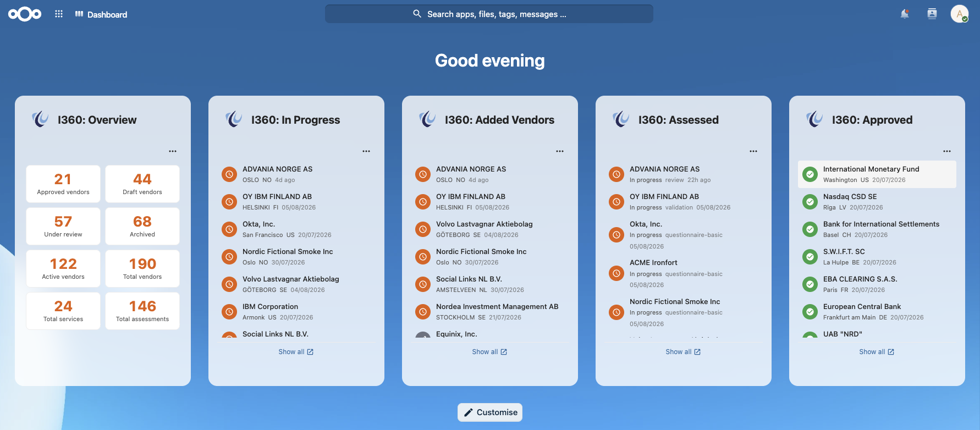
Task: Click clock icon for OY IBM FINLAND AB in Assessed
Action: pyautogui.click(x=616, y=202)
